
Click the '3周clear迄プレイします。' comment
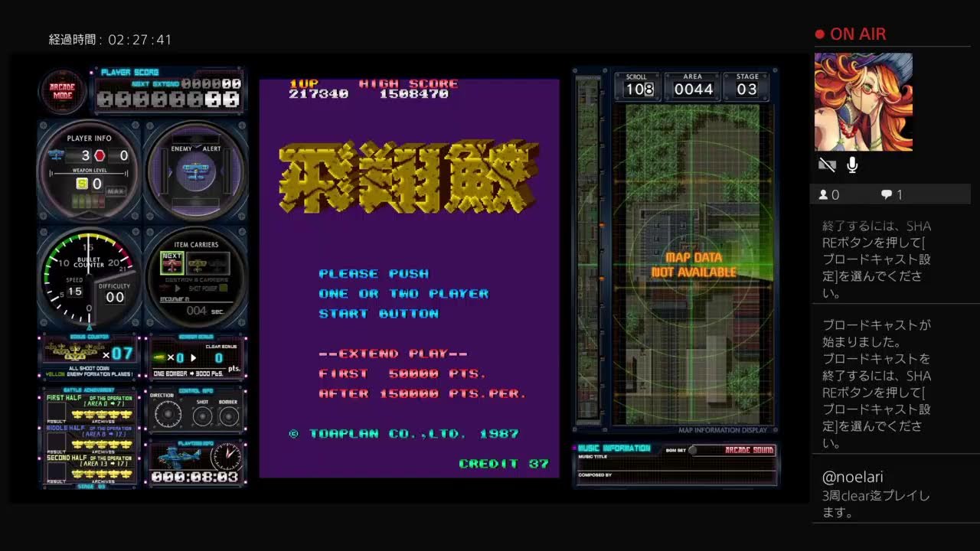(x=876, y=504)
